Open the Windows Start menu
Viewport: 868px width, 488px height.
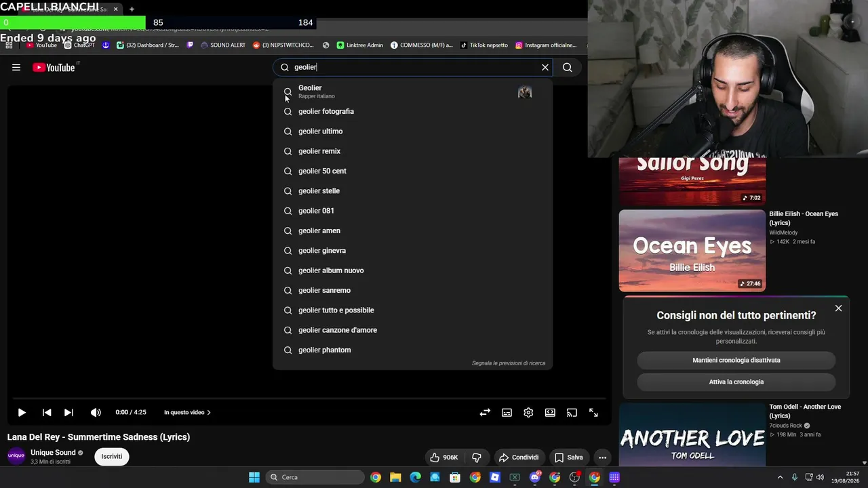pos(254,477)
